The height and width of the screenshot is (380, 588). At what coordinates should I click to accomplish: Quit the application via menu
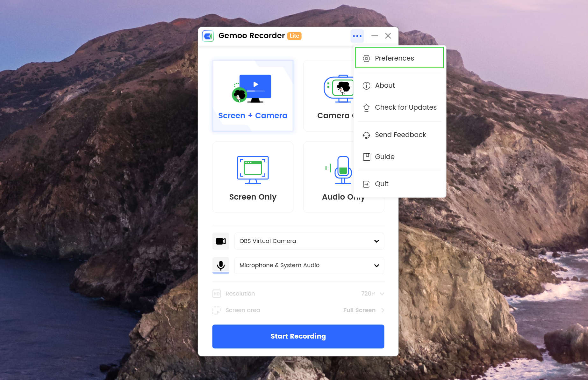click(399, 184)
